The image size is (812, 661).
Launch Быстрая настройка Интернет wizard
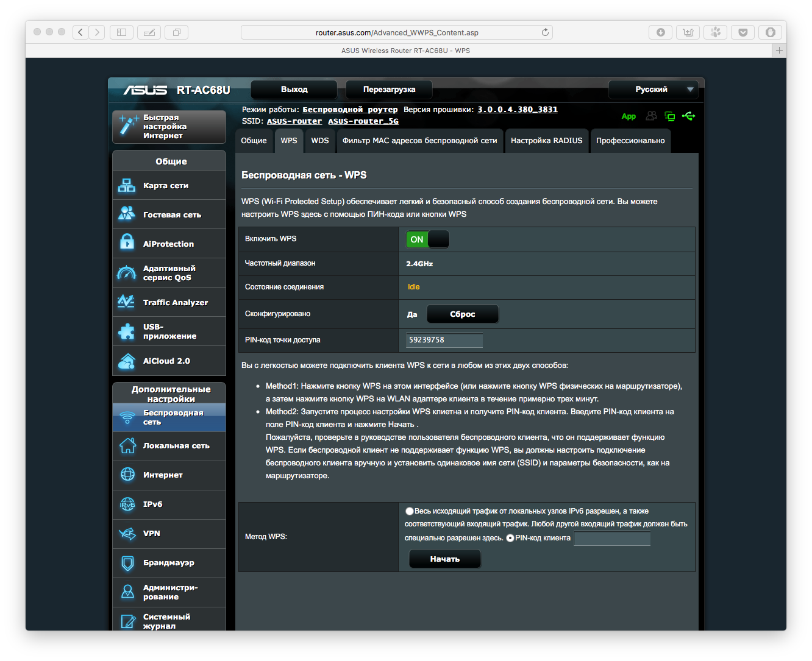169,127
